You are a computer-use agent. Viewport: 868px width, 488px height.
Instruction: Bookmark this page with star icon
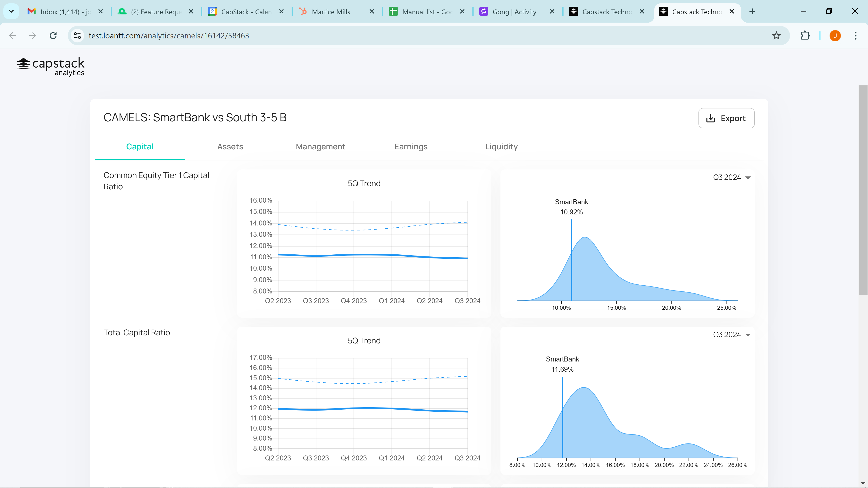click(x=776, y=36)
